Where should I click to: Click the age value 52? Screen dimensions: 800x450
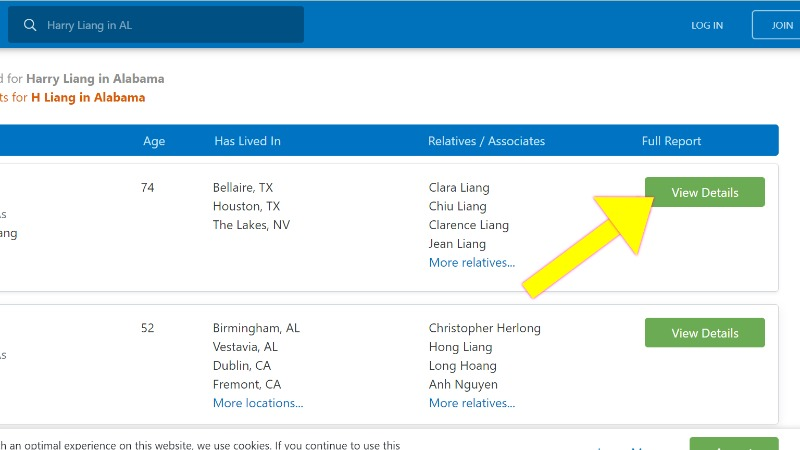point(147,328)
